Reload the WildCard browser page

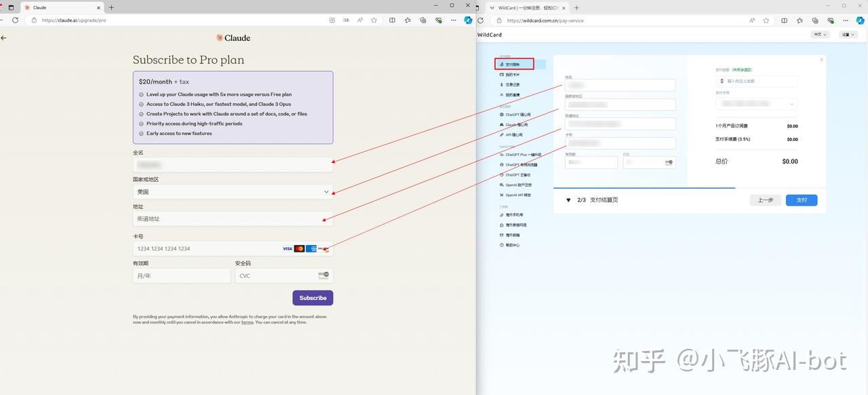pyautogui.click(x=481, y=20)
